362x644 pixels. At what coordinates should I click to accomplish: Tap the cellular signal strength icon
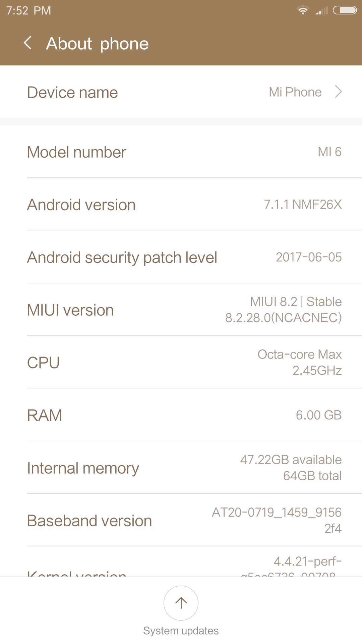point(321,11)
